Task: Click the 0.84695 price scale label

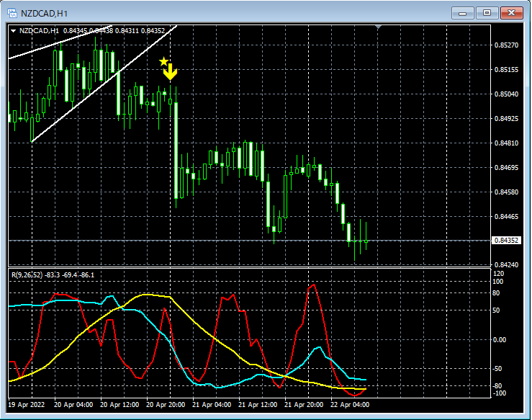Action: coord(506,167)
